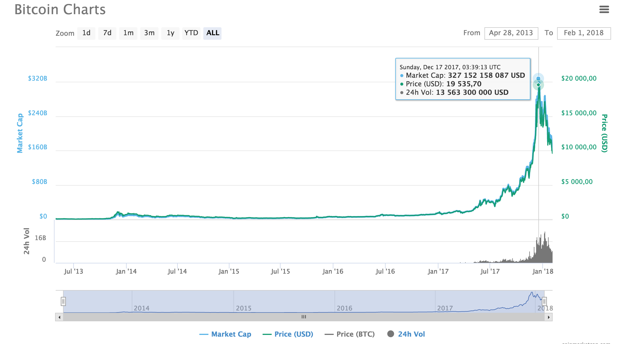This screenshot has width=644, height=344.
Task: Click the Bitcoin Charts heading
Action: (x=60, y=10)
